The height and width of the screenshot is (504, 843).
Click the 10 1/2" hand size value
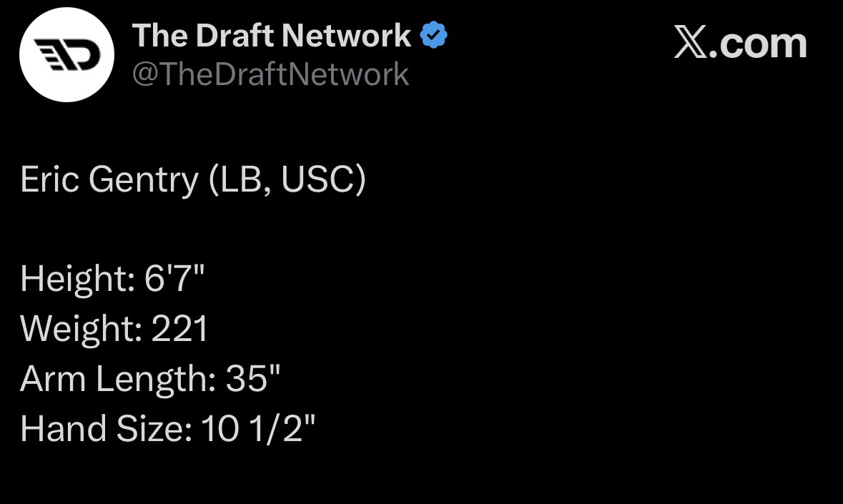pos(258,428)
